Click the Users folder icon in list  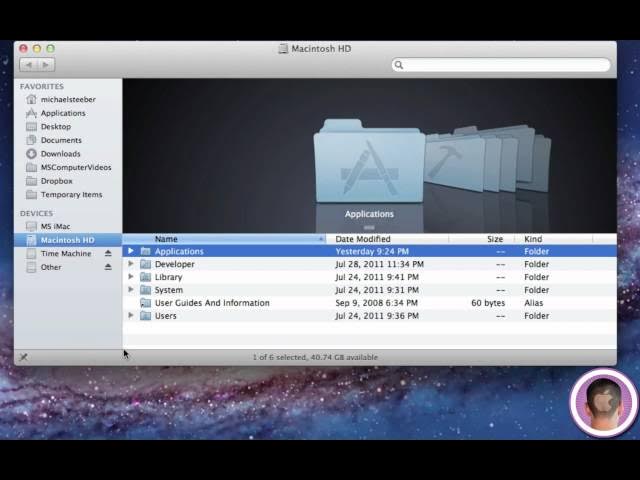(x=145, y=316)
